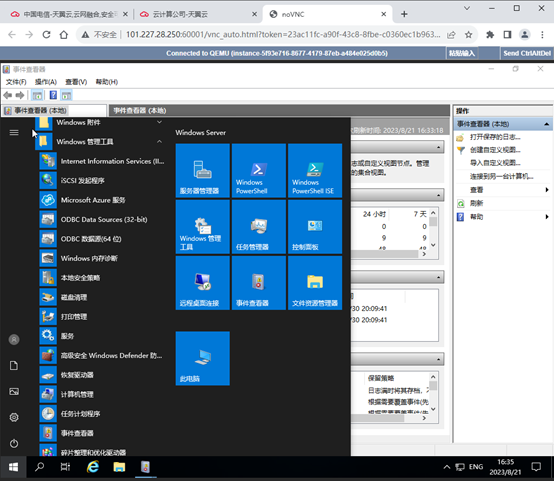Open the 任务管理器 tile
Image resolution: width=554 pixels, height=481 pixels.
click(x=259, y=227)
